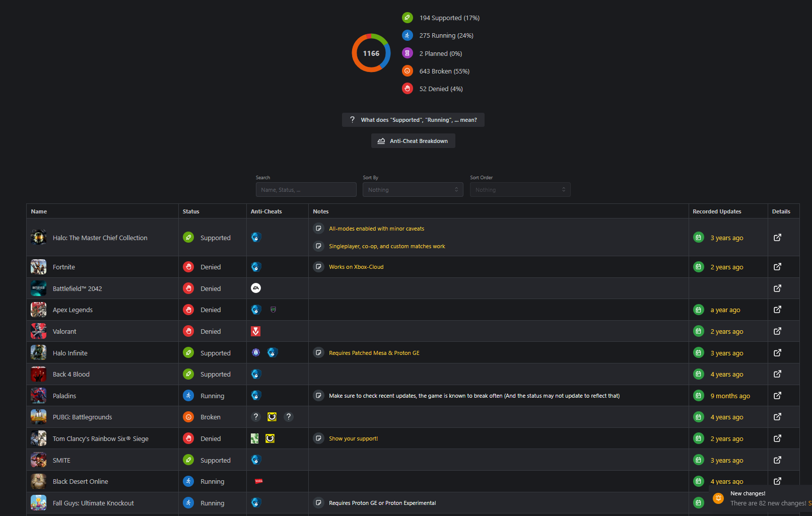This screenshot has height=516, width=812.
Task: Click the Fall Guys game thumbnail
Action: [38, 503]
